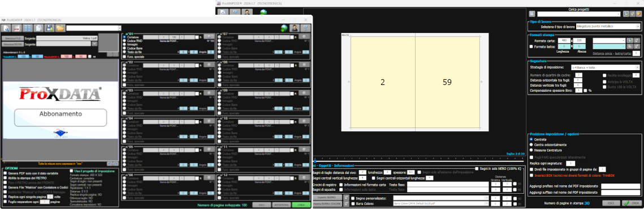Screen dimensions: 644x209
Task: Click the globe icon in ProXDATA header
Action: click(x=283, y=28)
